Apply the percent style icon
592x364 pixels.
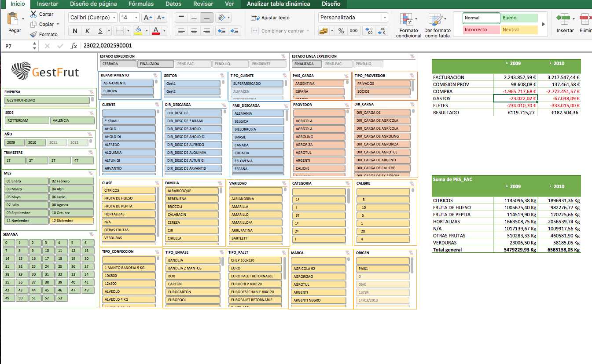click(341, 31)
